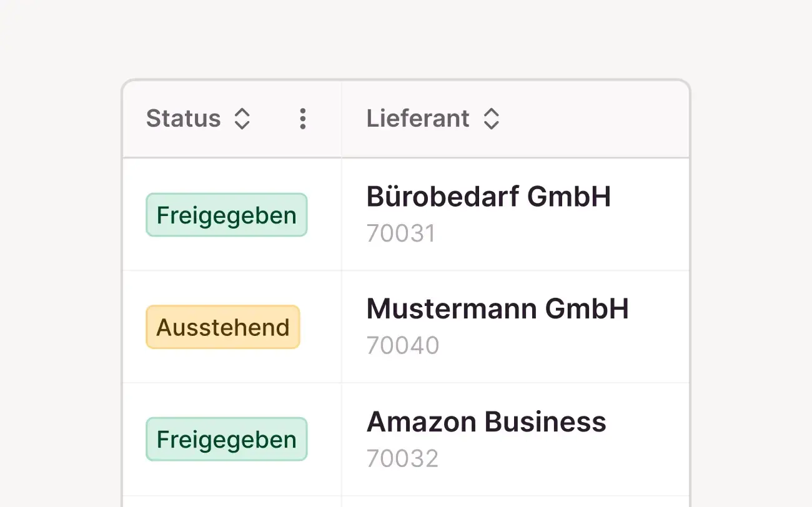Open the three-dot Status column menu
The width and height of the screenshot is (812, 507).
pyautogui.click(x=303, y=119)
